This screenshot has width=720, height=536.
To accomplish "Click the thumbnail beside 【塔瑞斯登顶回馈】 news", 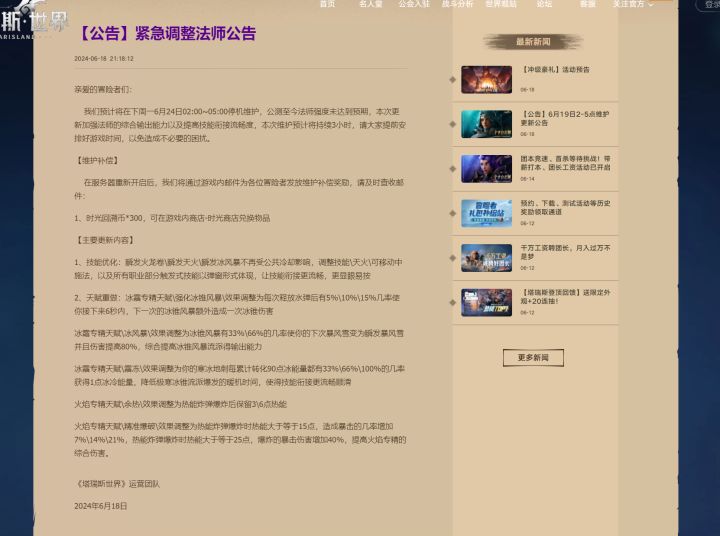I will [486, 302].
